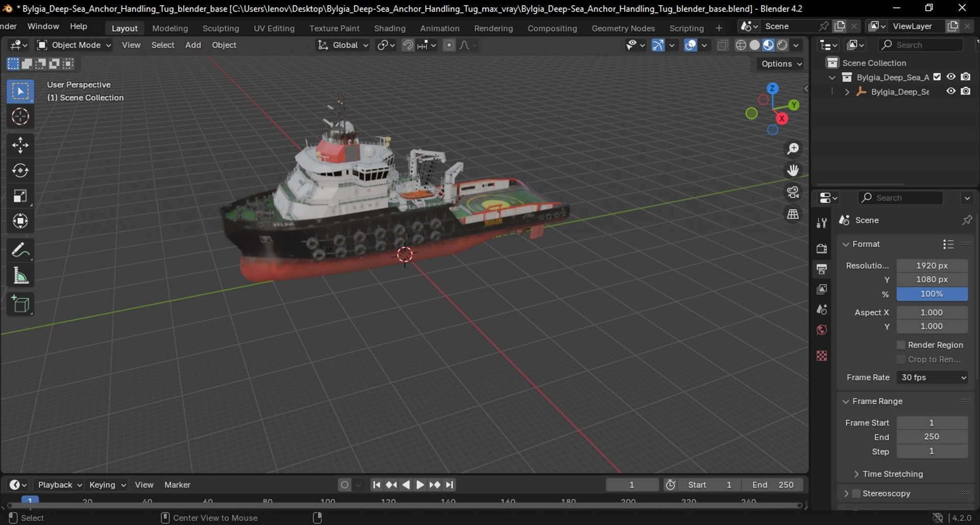
Task: Open the Tool properties tab
Action: (821, 223)
